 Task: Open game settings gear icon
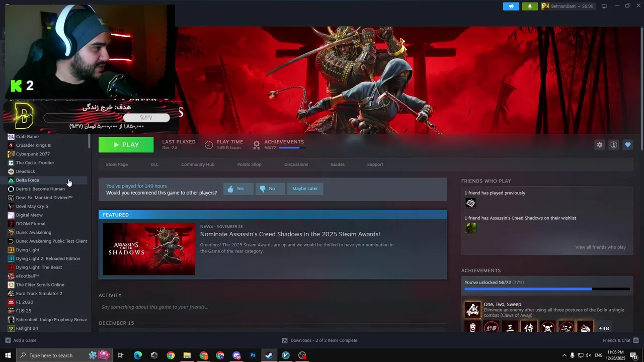point(600,145)
